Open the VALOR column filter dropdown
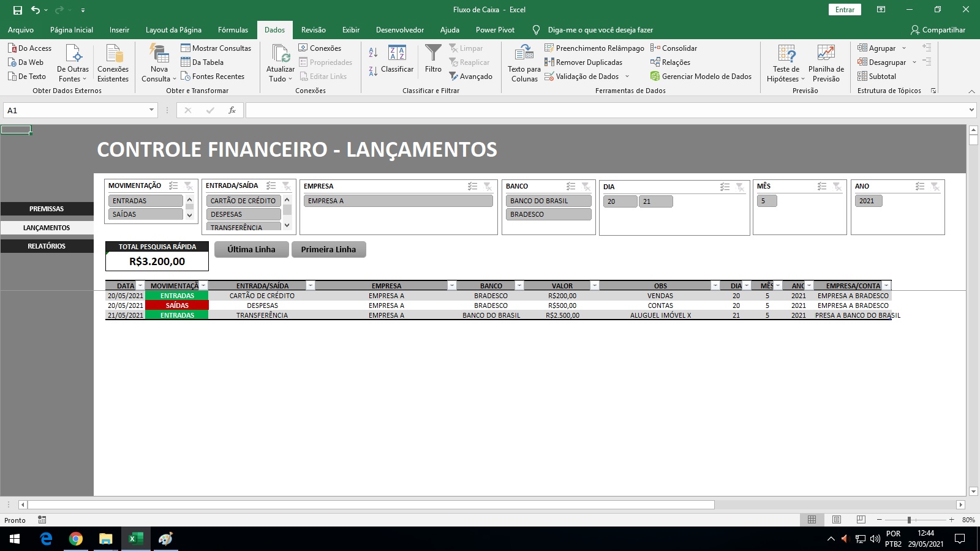This screenshot has height=551, width=980. (x=594, y=286)
